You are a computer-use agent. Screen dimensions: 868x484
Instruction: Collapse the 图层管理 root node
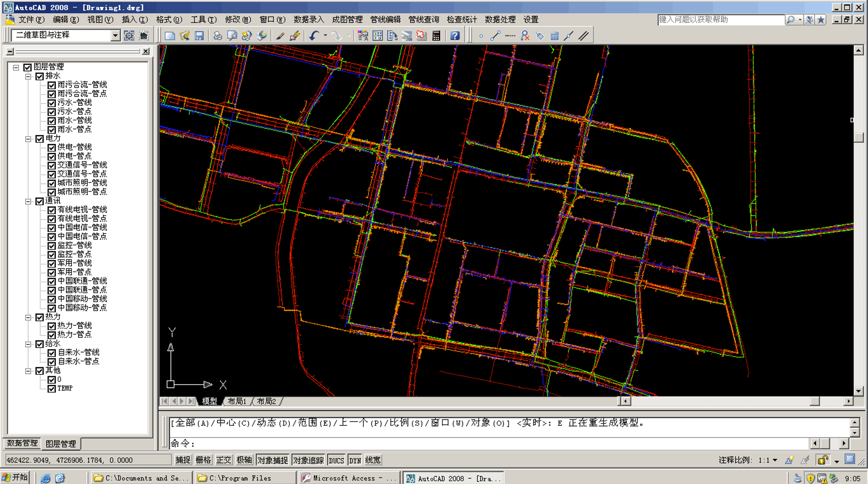pos(16,67)
